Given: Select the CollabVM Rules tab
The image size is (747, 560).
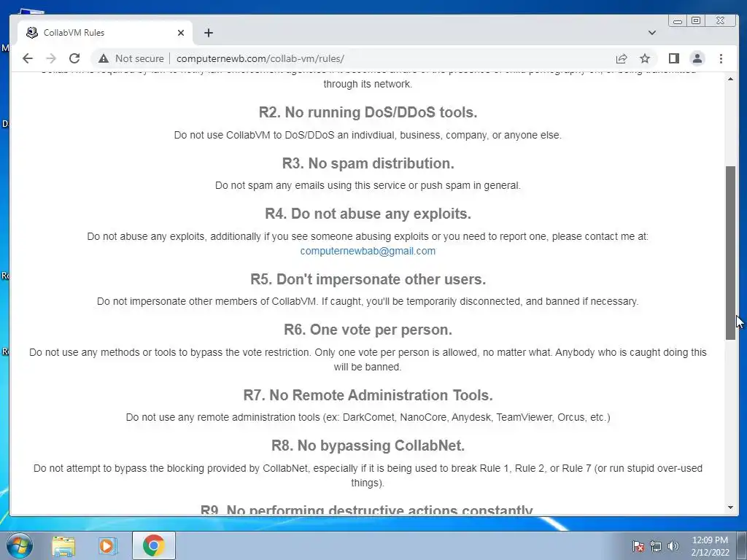Looking at the screenshot, I should (x=106, y=33).
